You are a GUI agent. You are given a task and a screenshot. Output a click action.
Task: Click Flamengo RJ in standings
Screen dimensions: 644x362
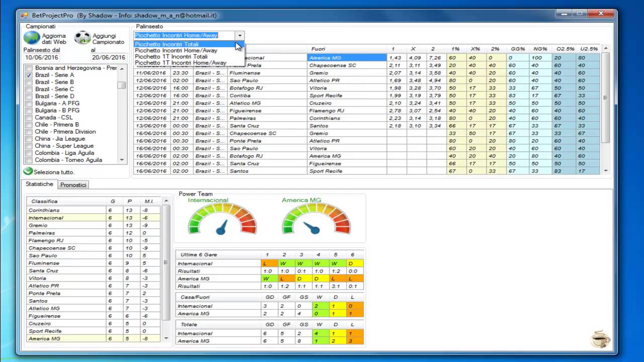pos(93,240)
